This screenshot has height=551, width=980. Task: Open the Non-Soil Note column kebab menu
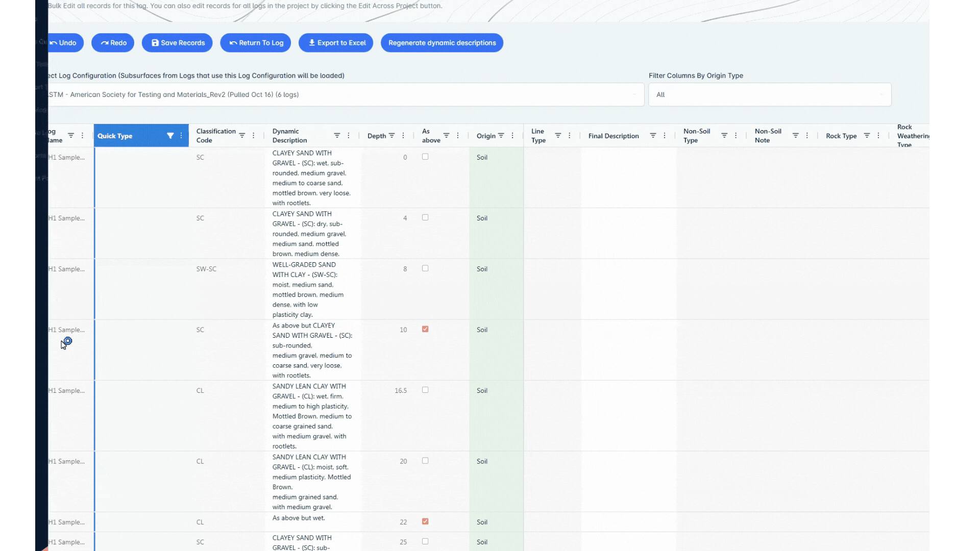806,135
